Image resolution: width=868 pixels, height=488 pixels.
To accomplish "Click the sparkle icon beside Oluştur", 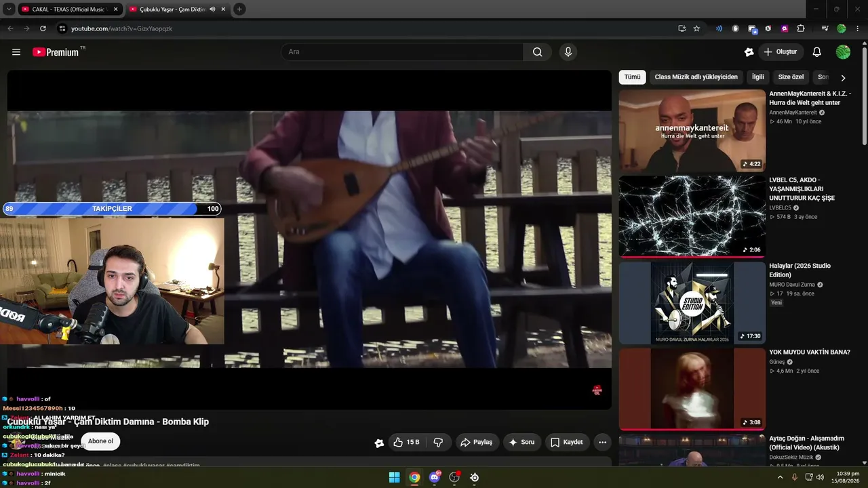I will point(749,52).
